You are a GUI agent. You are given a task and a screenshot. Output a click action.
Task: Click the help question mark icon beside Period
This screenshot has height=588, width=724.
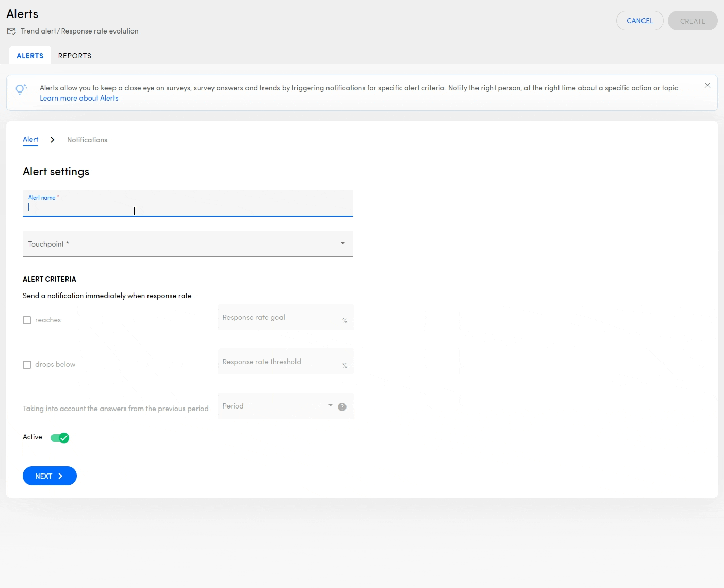click(x=342, y=407)
